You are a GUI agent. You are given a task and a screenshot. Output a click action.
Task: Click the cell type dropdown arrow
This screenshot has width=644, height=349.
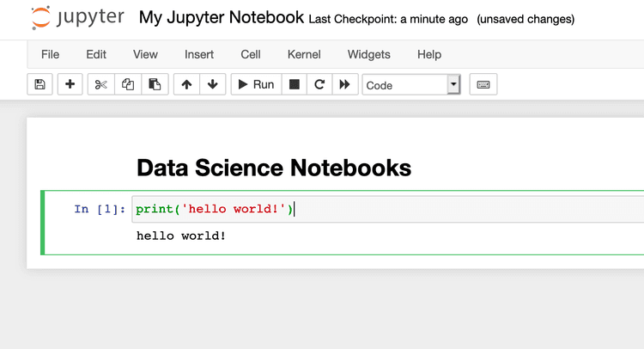453,84
